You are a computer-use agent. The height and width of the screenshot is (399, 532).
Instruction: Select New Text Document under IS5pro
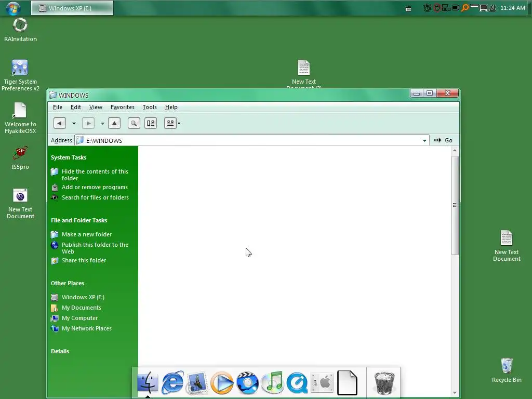(20, 204)
